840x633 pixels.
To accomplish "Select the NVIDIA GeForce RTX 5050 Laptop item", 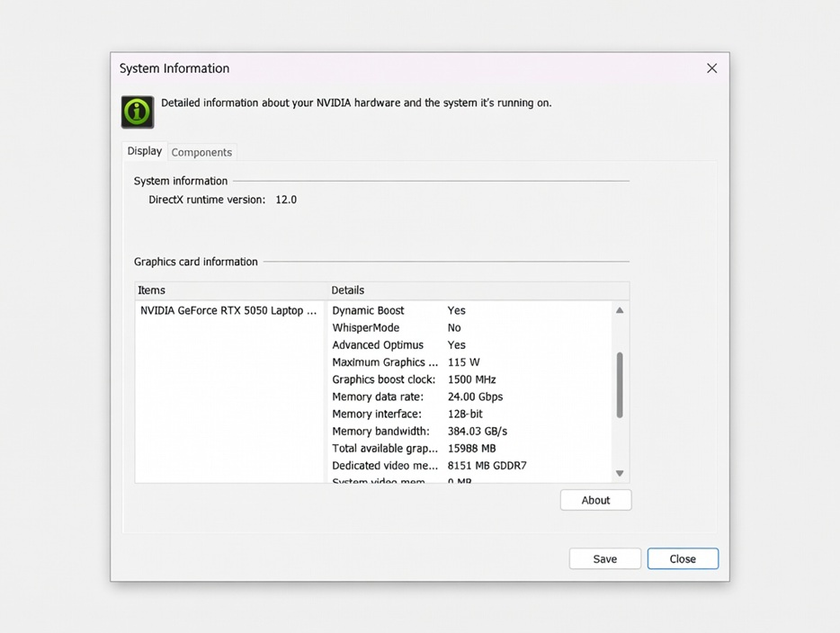I will pos(228,310).
